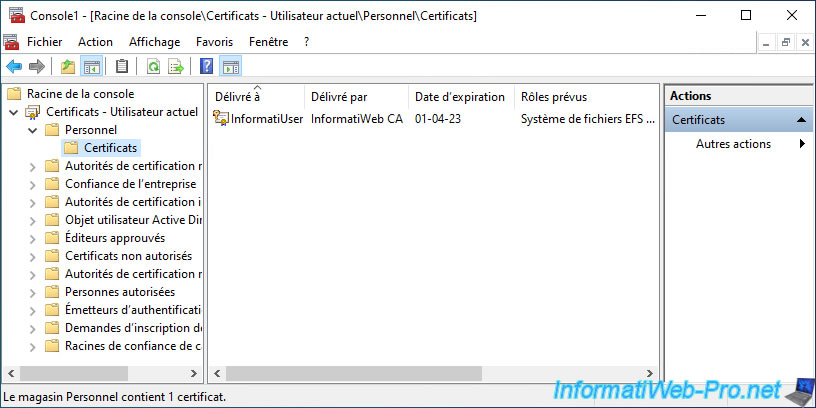Open the Affichage menu
This screenshot has width=816, height=408.
154,42
